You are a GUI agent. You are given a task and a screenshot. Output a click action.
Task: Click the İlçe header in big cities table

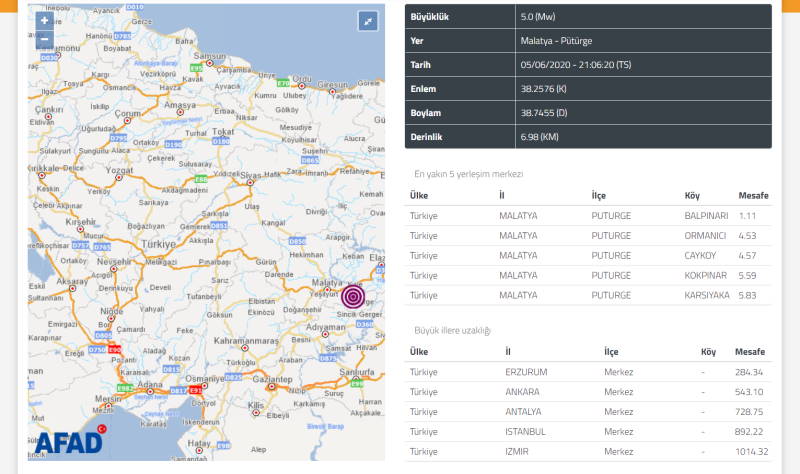coord(611,352)
